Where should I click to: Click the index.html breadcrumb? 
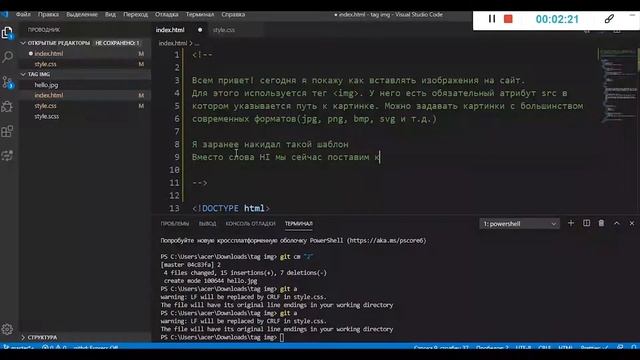click(173, 43)
